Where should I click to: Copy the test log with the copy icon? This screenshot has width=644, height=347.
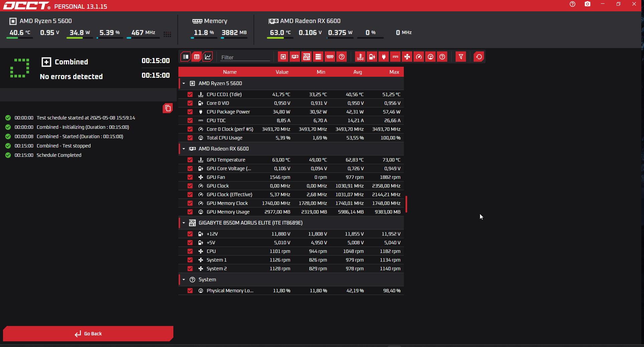tap(168, 108)
